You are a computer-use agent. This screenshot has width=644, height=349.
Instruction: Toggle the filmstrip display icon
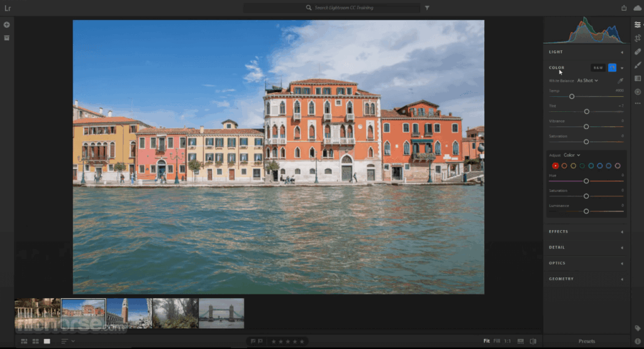(x=520, y=341)
